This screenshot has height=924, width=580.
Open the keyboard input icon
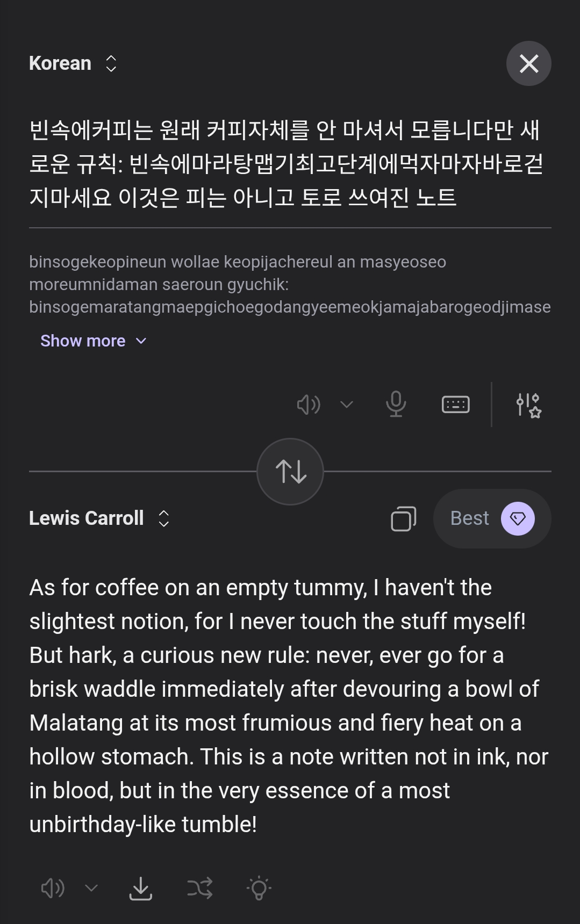click(x=455, y=405)
